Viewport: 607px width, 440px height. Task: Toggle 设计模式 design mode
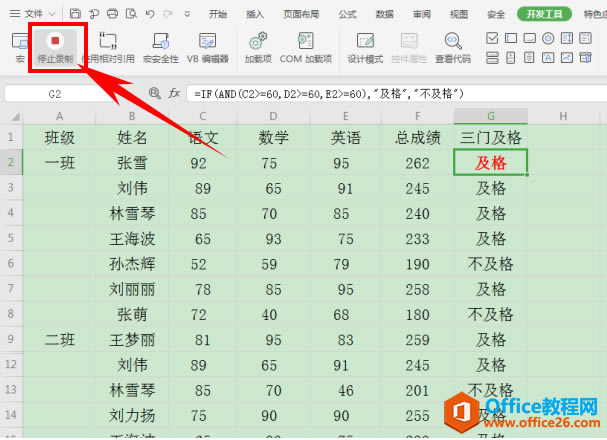(365, 47)
